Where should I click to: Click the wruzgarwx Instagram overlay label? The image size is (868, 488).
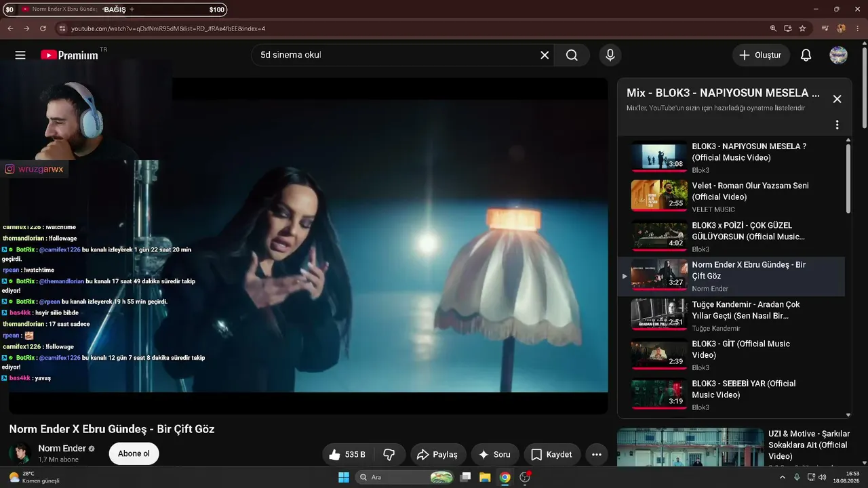click(35, 169)
